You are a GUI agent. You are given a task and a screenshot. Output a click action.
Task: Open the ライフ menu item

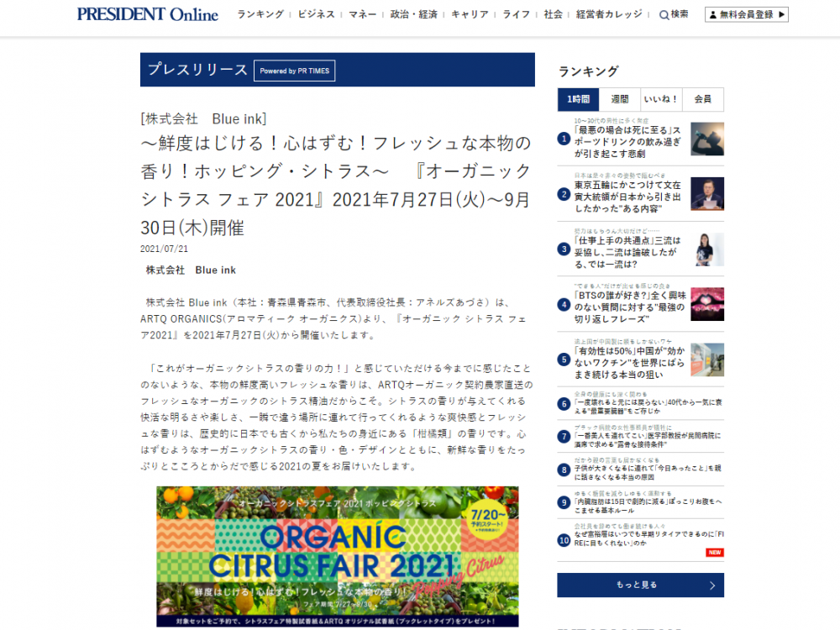[x=516, y=14]
